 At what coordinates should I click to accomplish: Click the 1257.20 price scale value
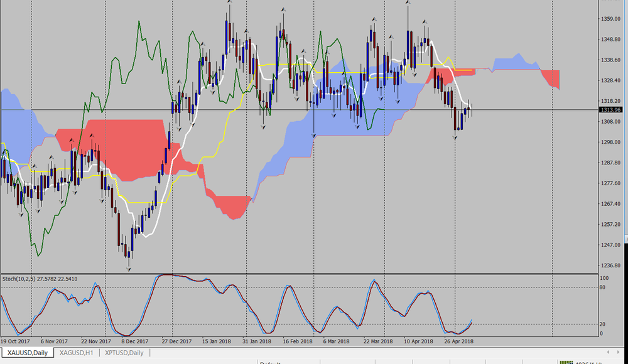coord(610,225)
